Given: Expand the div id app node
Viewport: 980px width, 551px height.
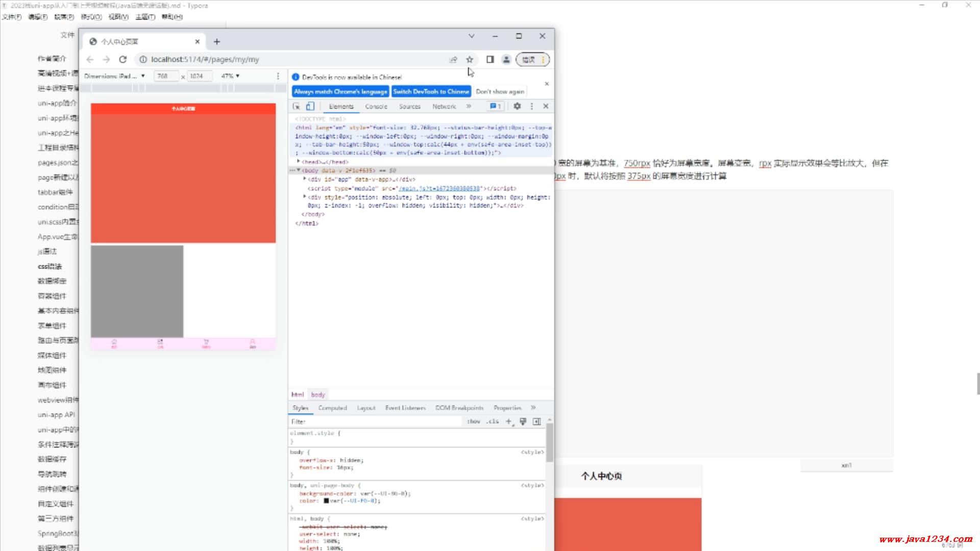Looking at the screenshot, I should tap(305, 179).
